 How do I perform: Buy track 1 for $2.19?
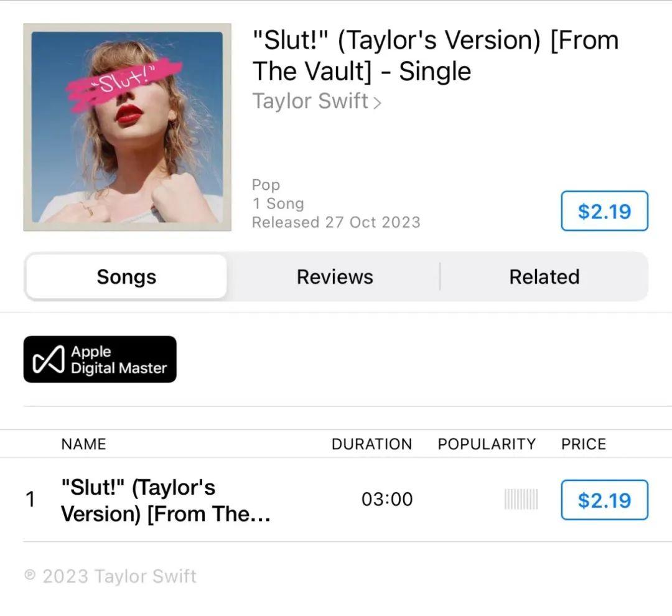tap(604, 500)
